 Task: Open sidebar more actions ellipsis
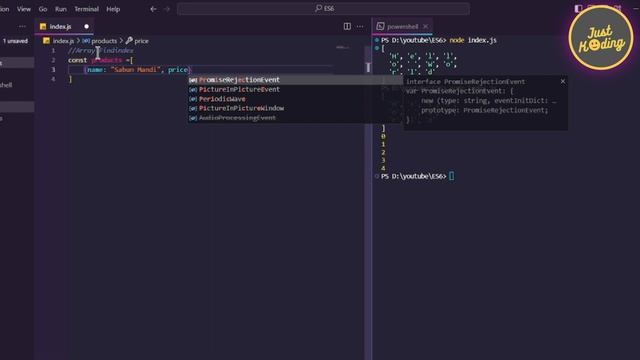click(x=22, y=27)
